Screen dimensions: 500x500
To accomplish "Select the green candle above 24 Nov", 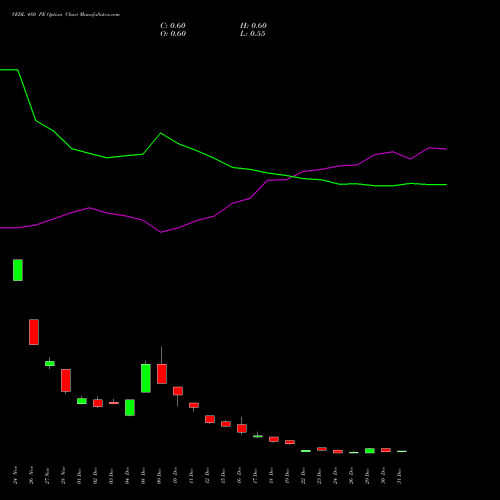I will 18,270.
